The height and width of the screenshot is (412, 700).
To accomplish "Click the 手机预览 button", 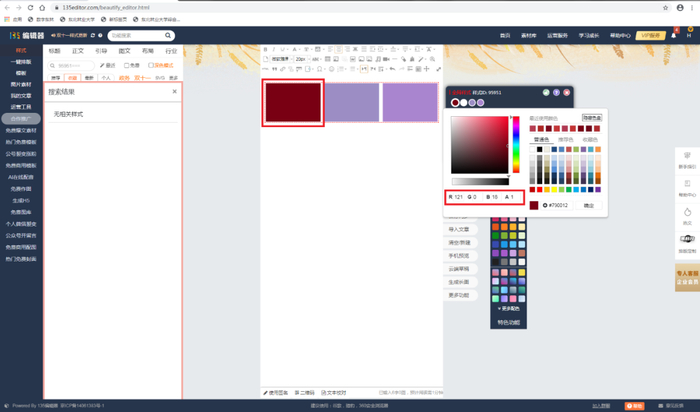I will (x=459, y=256).
